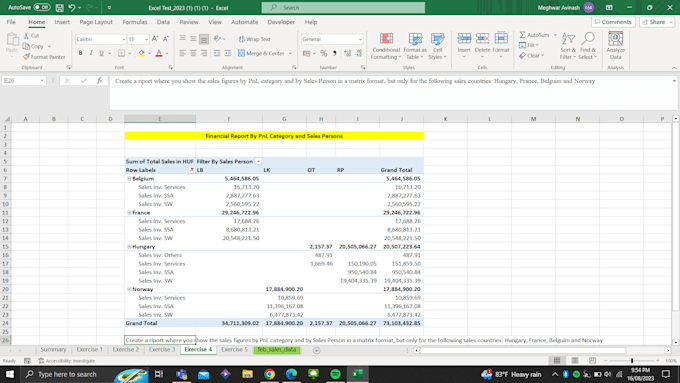Open the General number format dropdown
The width and height of the screenshot is (680, 383).
(360, 39)
